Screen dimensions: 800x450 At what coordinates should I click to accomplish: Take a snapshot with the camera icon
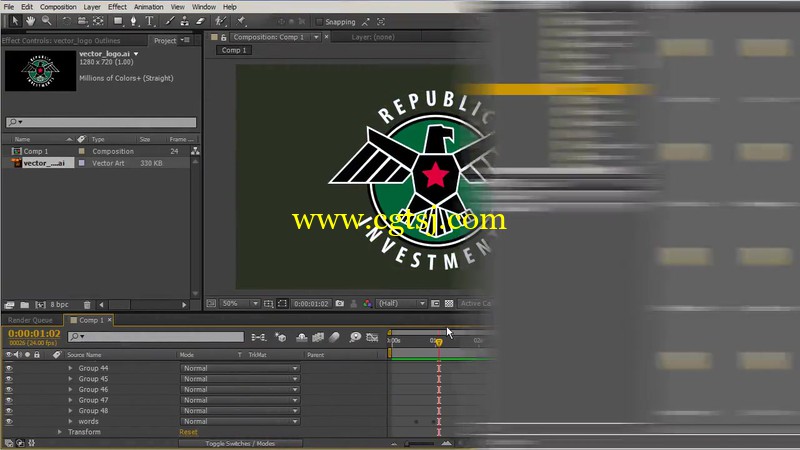click(340, 303)
